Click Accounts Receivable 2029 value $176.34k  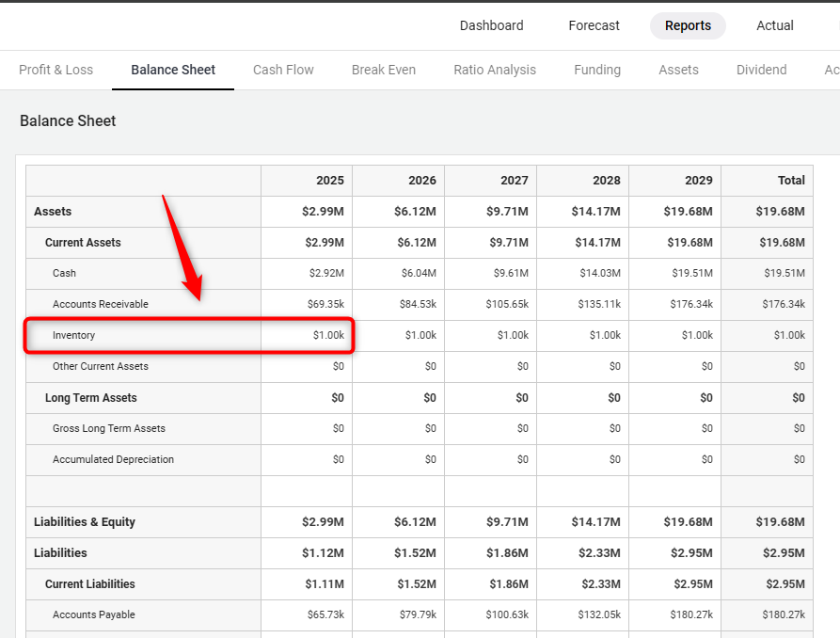pos(691,304)
